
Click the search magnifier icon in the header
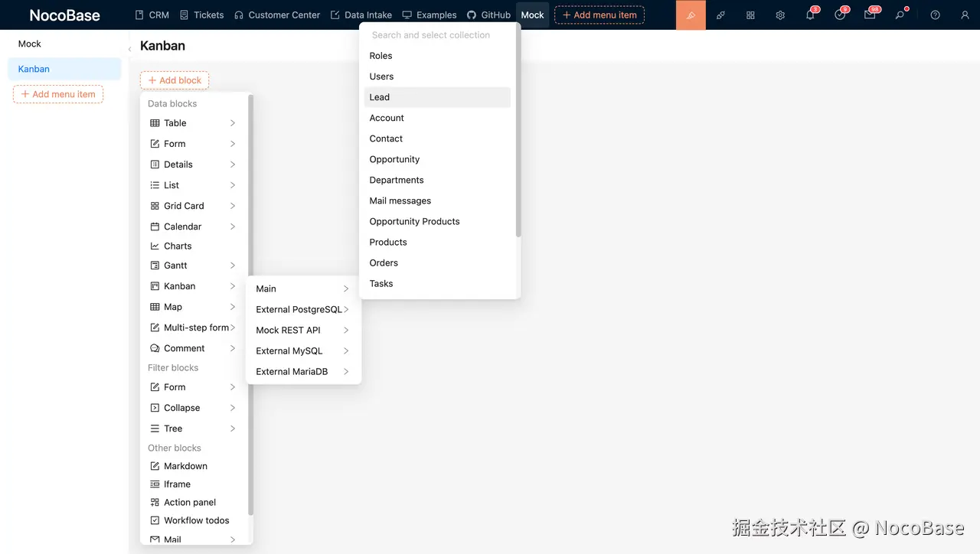pyautogui.click(x=901, y=15)
